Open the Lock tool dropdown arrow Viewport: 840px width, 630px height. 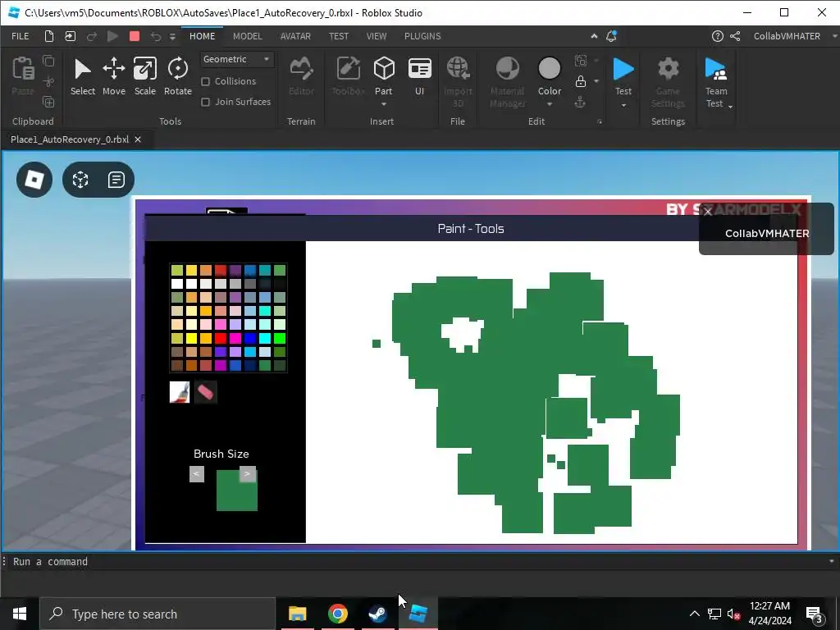[x=596, y=81]
